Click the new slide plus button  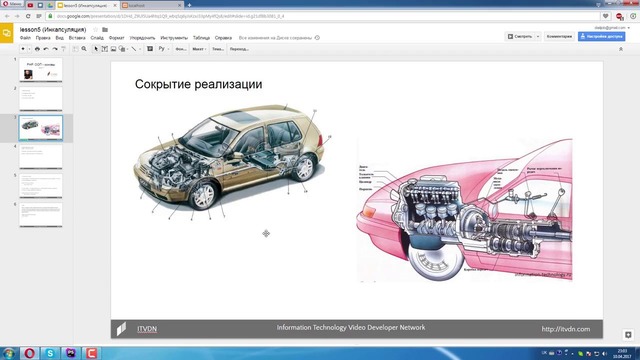pos(23,49)
